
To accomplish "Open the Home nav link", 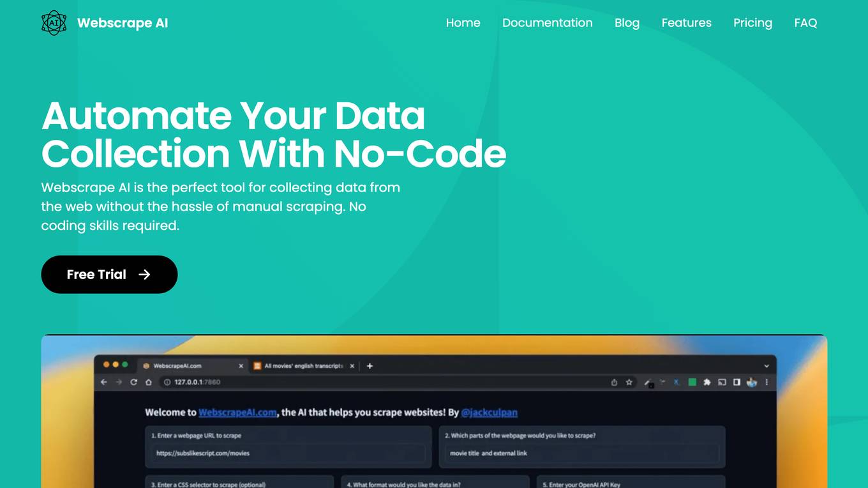I will point(463,23).
